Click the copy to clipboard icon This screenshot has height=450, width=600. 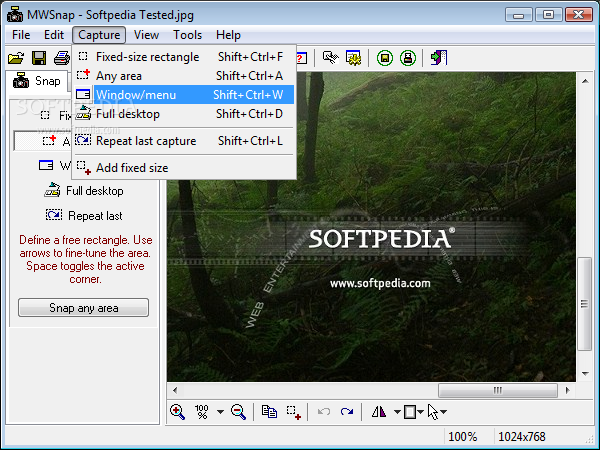(x=269, y=412)
